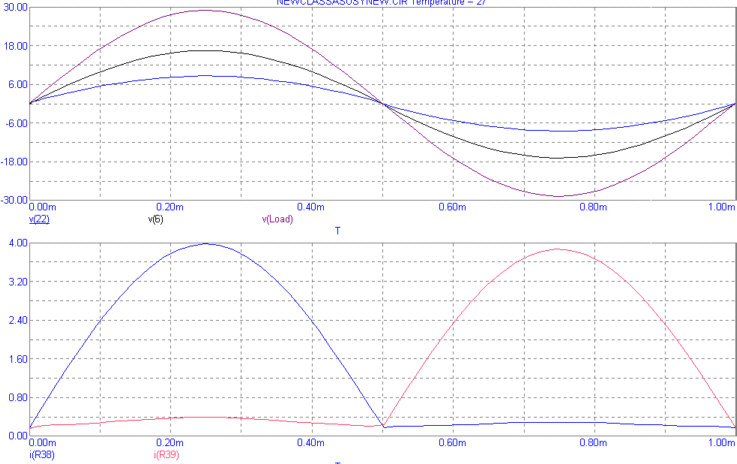Select the v(6) trace label
The image size is (737, 464).
(156, 219)
